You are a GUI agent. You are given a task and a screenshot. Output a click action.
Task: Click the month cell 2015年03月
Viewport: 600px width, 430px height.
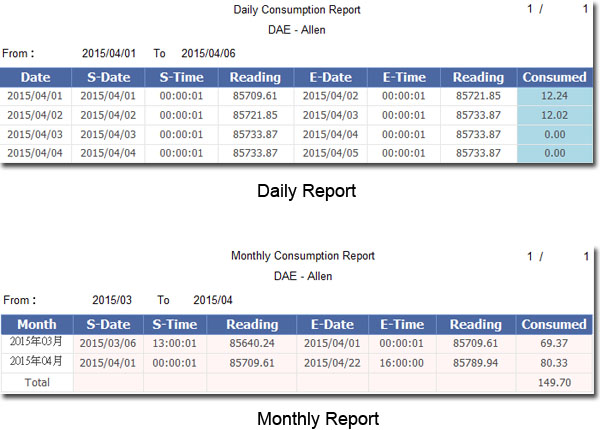pyautogui.click(x=36, y=341)
